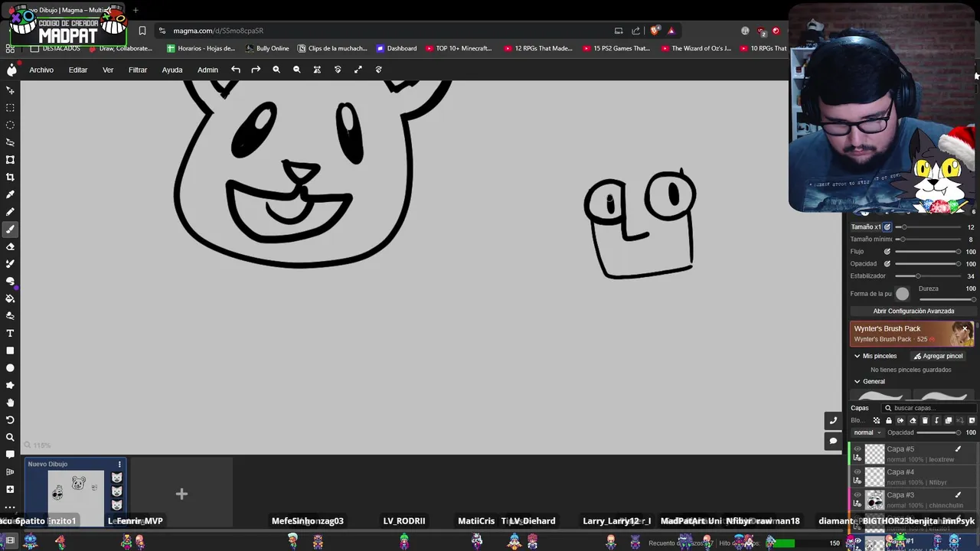The width and height of the screenshot is (980, 551).
Task: Select the highlighted Brush tool
Action: click(10, 229)
